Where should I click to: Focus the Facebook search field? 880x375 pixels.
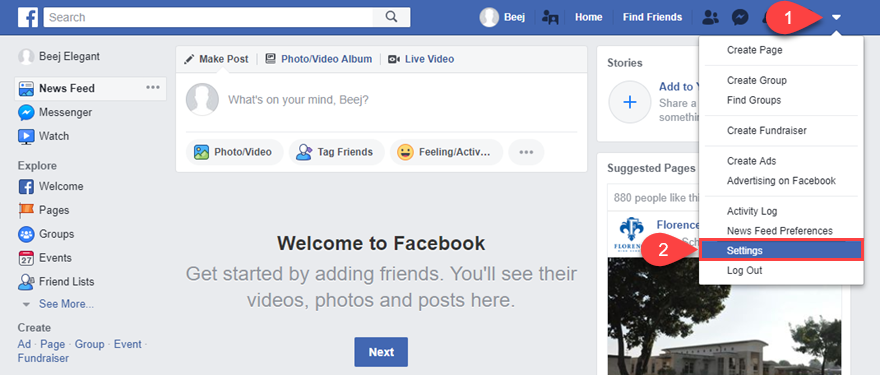coord(208,17)
